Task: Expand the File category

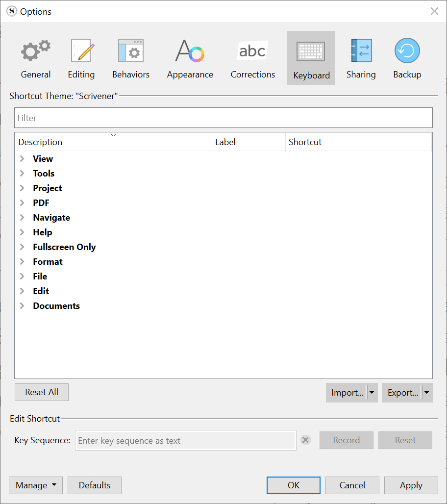Action: [22, 276]
